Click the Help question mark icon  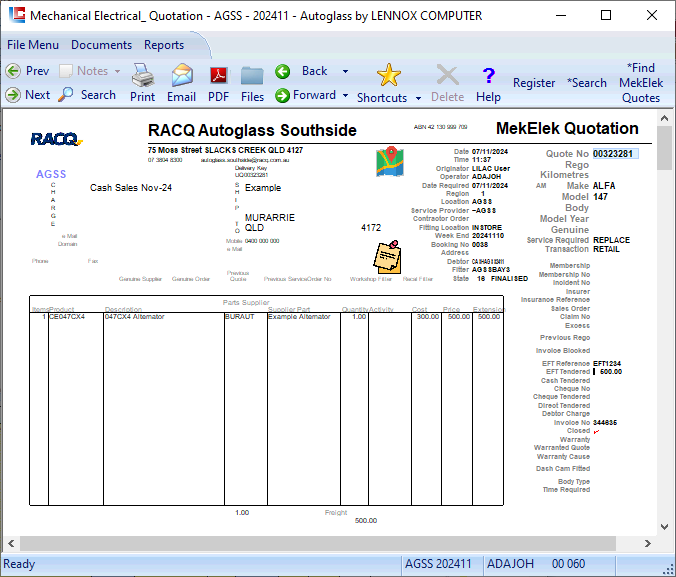[x=488, y=76]
